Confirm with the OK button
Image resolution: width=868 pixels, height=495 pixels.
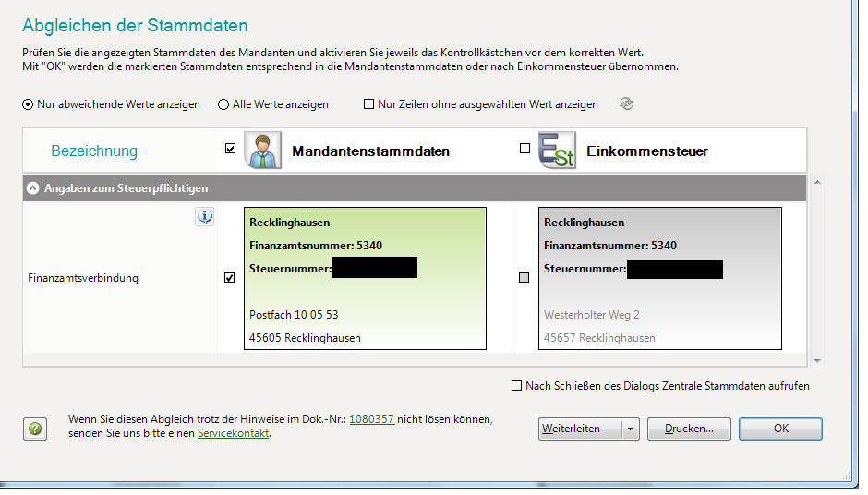tap(780, 429)
